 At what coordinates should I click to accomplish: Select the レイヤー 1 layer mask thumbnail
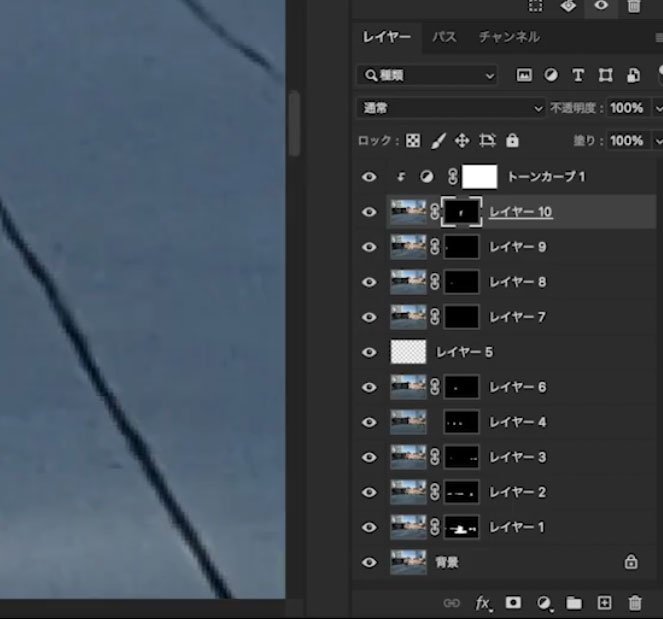coord(461,527)
